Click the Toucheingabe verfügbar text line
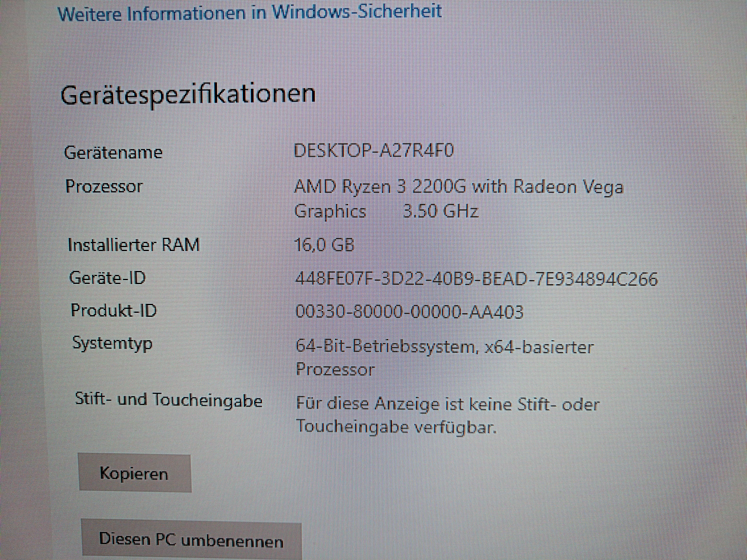This screenshot has height=560, width=747. click(396, 427)
